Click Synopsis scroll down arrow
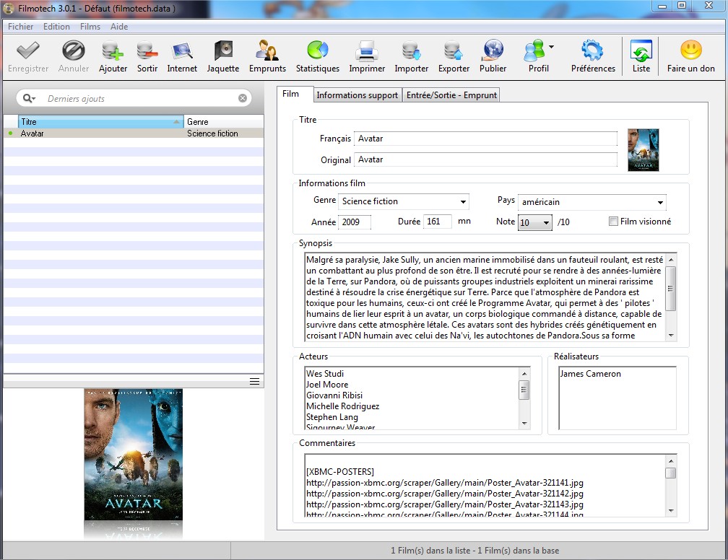 click(x=670, y=336)
